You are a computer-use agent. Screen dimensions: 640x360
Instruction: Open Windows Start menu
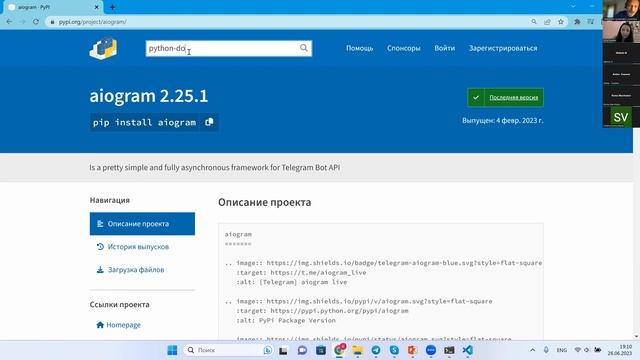pos(172,350)
